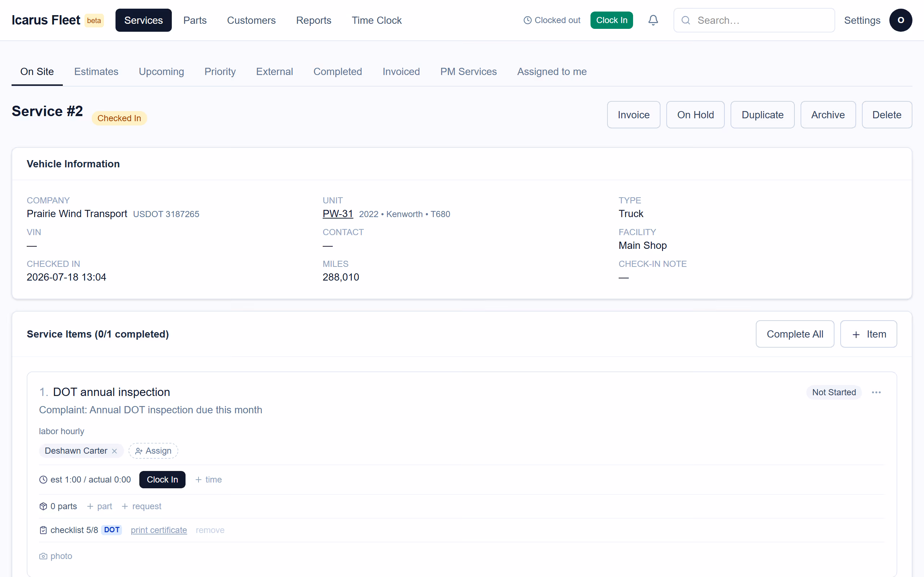
Task: Add a part with plus part
Action: 100,506
